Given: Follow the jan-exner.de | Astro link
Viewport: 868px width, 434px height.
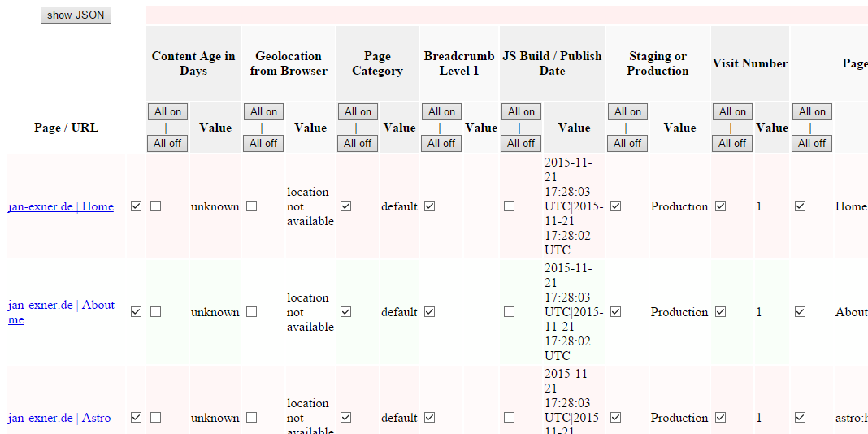Looking at the screenshot, I should click(59, 418).
